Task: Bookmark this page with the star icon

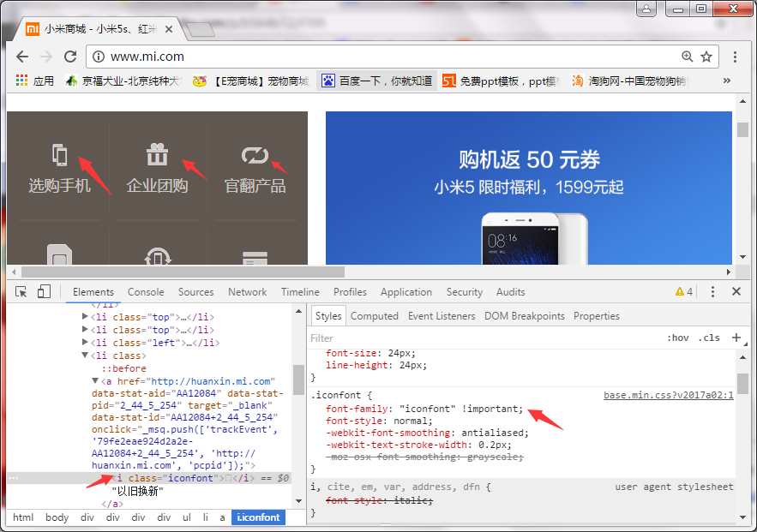Action: click(706, 57)
